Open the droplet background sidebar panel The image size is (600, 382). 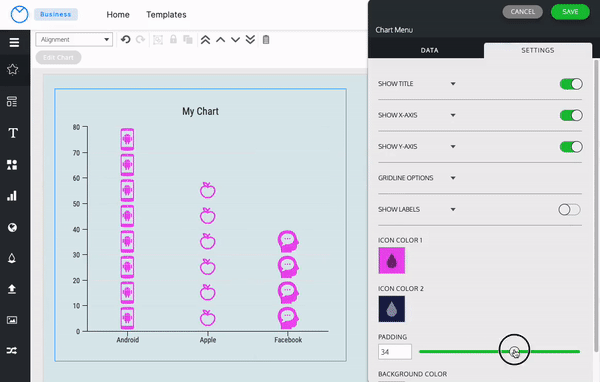pos(12,258)
